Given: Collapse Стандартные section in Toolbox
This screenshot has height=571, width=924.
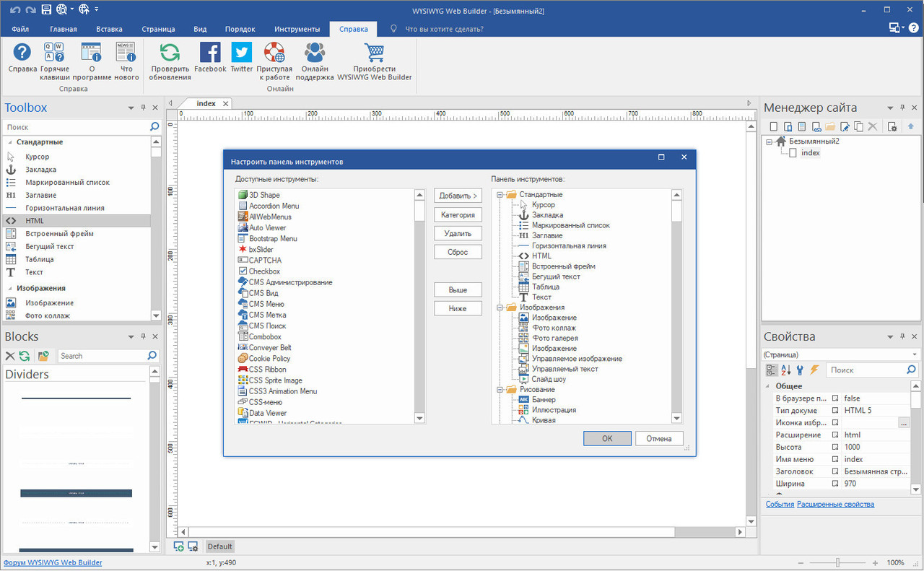Looking at the screenshot, I should 9,142.
